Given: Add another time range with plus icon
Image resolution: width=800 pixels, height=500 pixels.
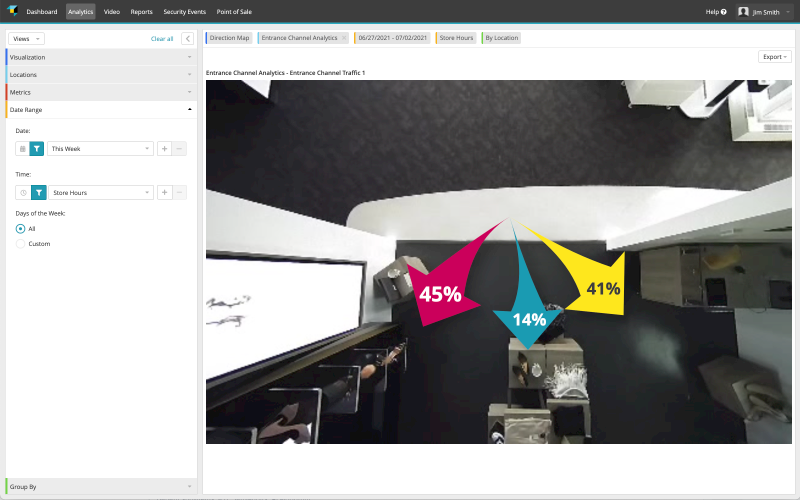Looking at the screenshot, I should [164, 192].
